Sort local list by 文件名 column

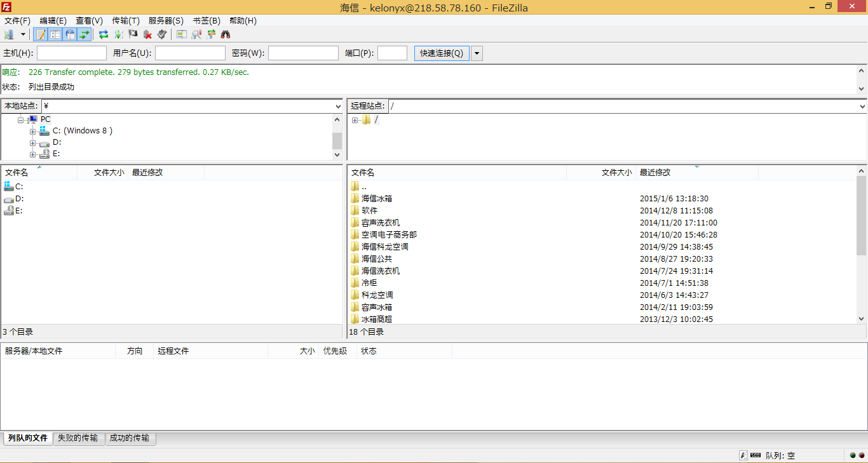tap(39, 172)
